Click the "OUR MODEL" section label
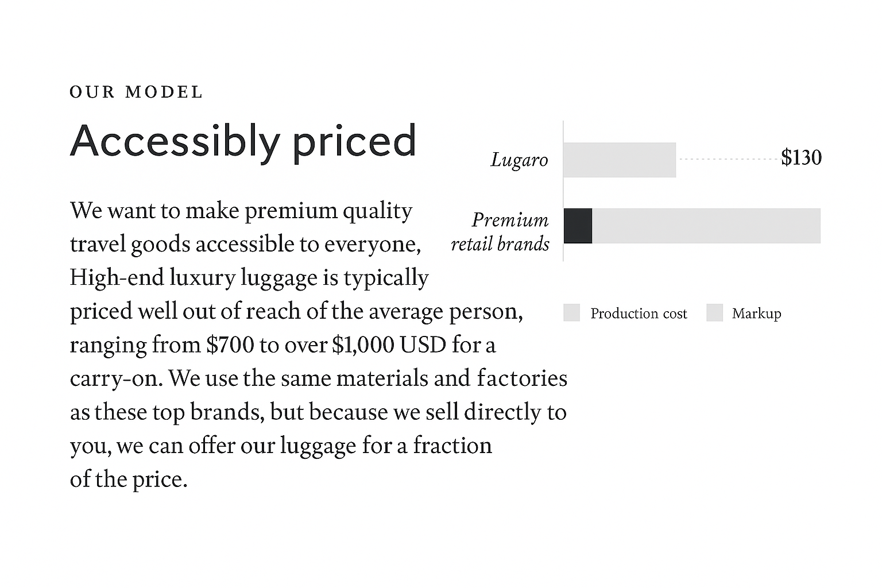The width and height of the screenshot is (882, 588). coord(136,92)
